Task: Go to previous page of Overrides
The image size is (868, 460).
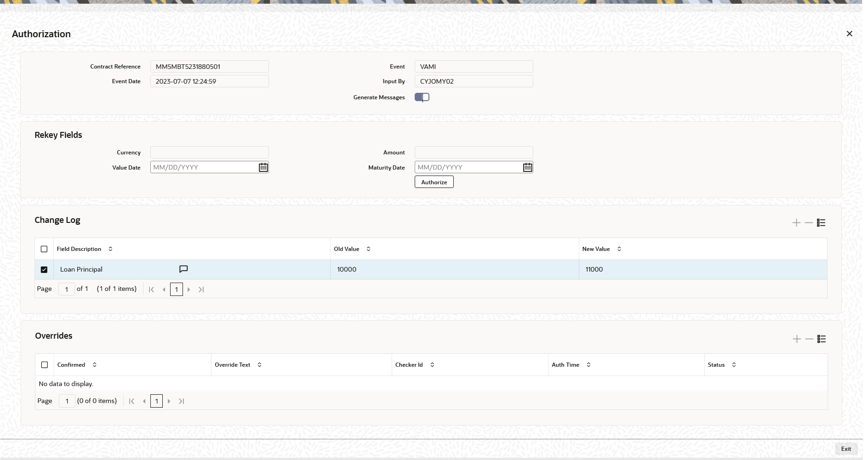Action: coord(144,401)
